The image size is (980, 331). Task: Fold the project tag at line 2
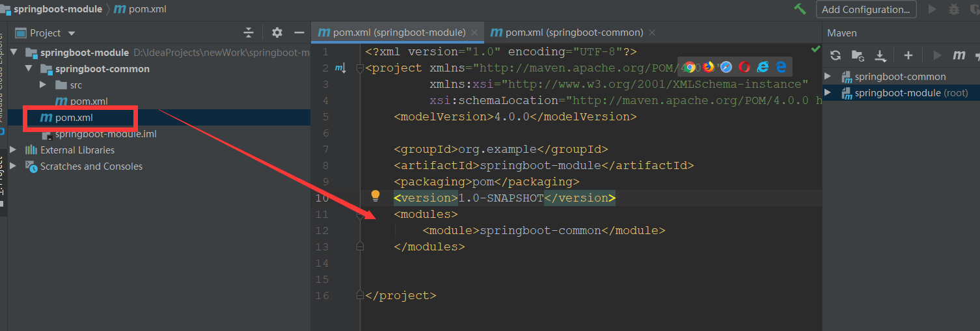point(360,68)
